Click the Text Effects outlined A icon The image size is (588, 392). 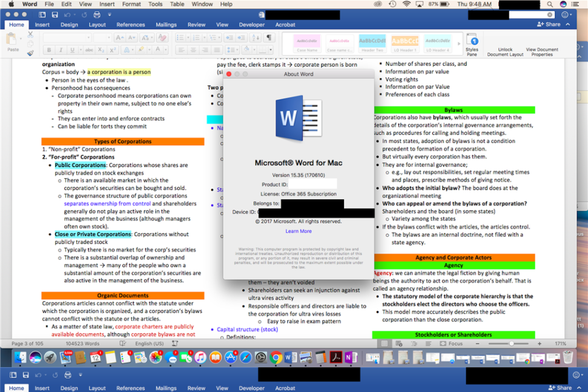(x=127, y=50)
